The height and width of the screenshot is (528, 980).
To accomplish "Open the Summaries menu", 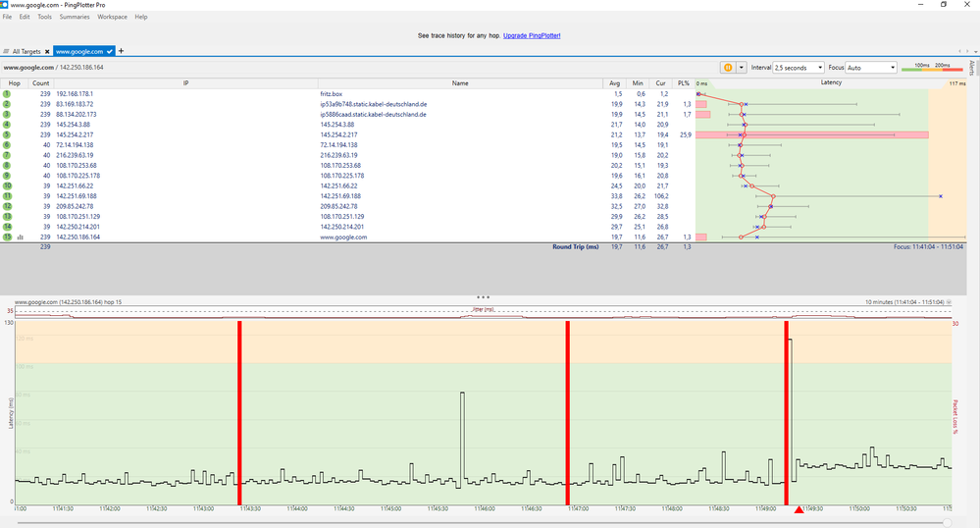I will 75,17.
